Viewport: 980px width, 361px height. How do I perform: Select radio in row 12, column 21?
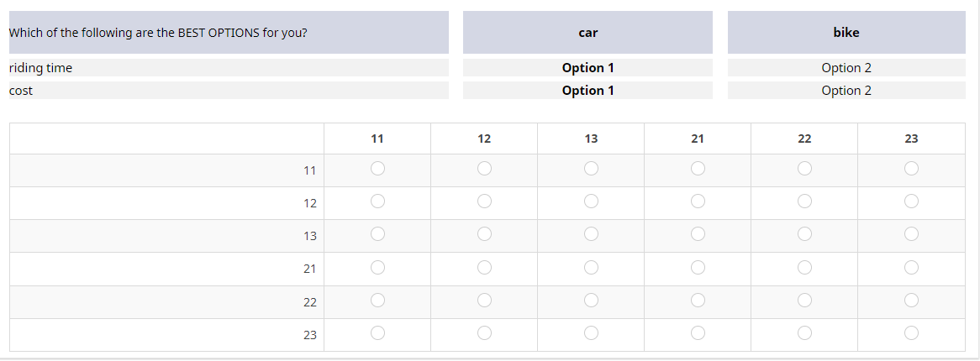(x=698, y=201)
